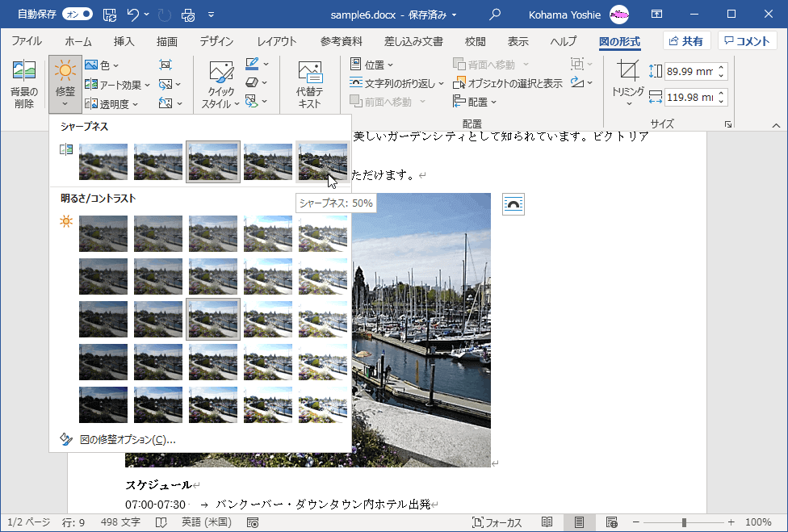788x532 pixels.
Task: Increase height with the stepper up arrow
Action: point(721,67)
